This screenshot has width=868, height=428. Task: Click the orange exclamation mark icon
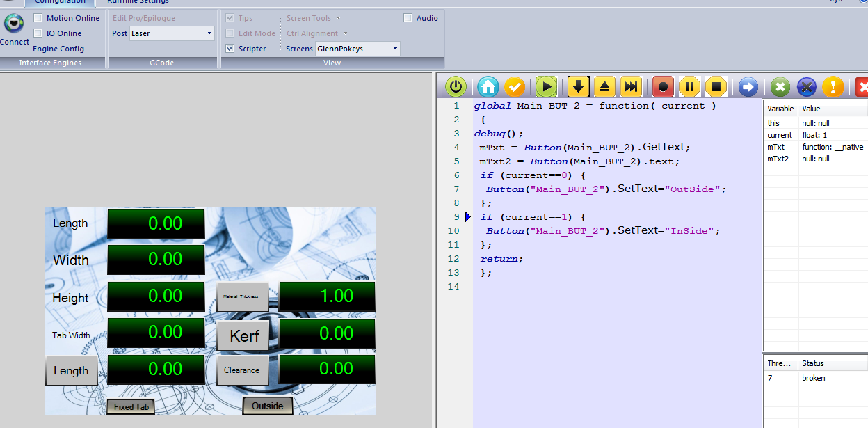833,87
